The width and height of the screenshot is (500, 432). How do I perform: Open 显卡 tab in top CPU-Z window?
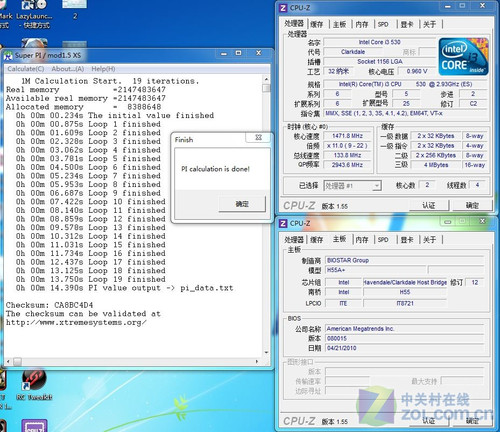click(407, 24)
